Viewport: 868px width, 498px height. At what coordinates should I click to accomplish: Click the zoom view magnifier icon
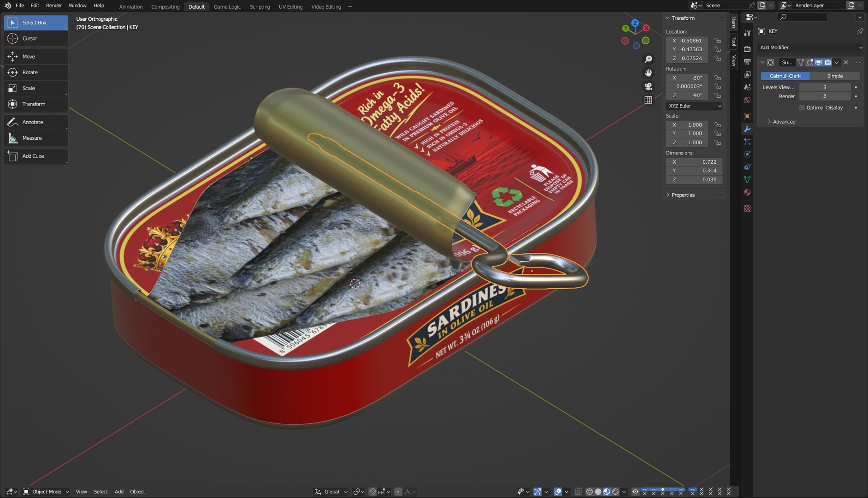648,59
